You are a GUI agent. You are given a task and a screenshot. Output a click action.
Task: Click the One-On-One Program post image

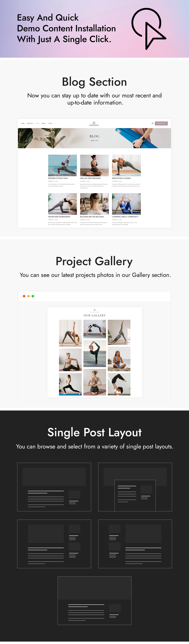(x=94, y=165)
